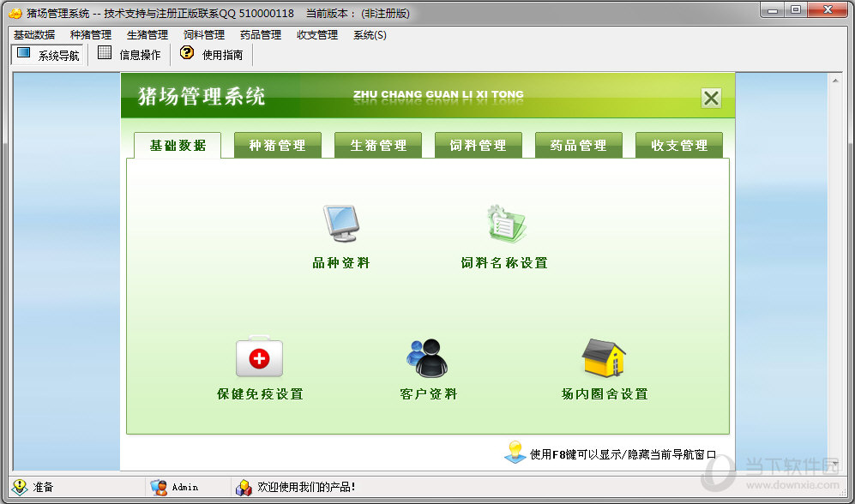The height and width of the screenshot is (504, 855).
Task: Click the 饲料名称设置 label
Action: pos(504,262)
